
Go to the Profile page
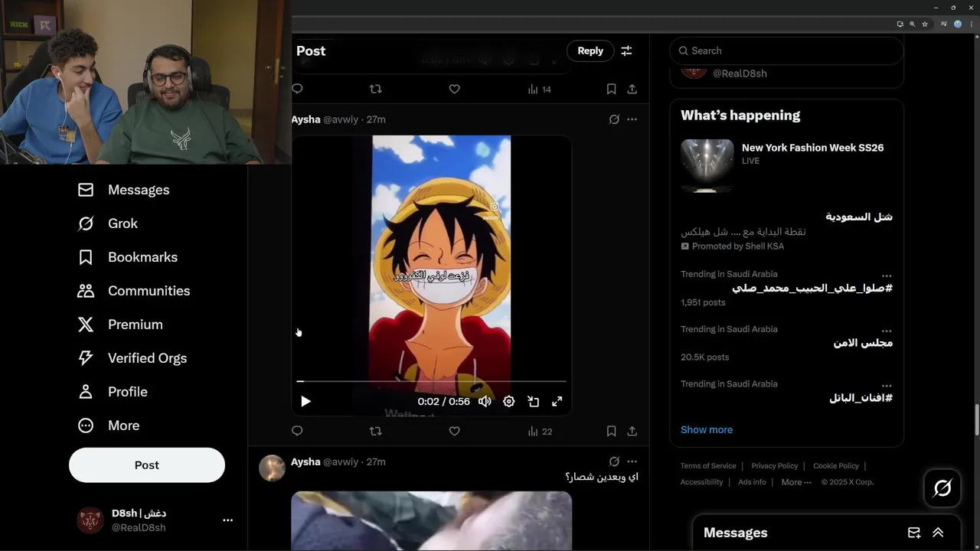click(112, 392)
